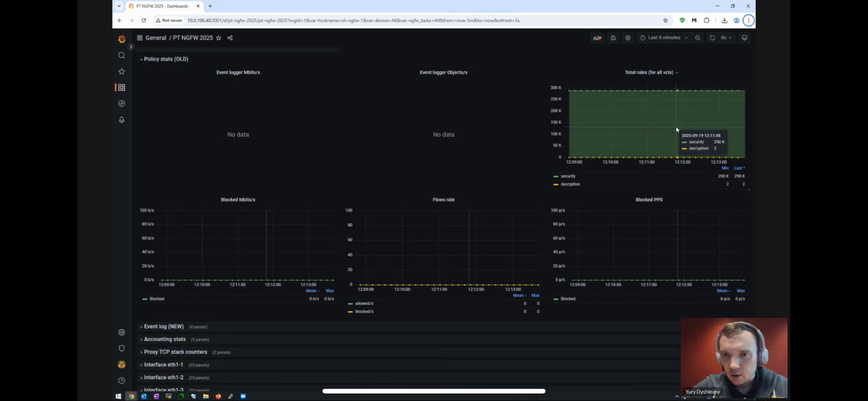Open dashboard settings gear in top toolbar
Image resolution: width=868 pixels, height=401 pixels.
(628, 38)
